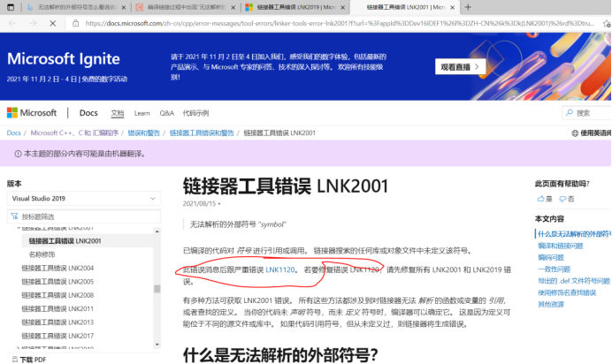Image resolution: width=612 pixels, height=364 pixels.
Task: Jump to 一致性问题 section
Action: [554, 269]
